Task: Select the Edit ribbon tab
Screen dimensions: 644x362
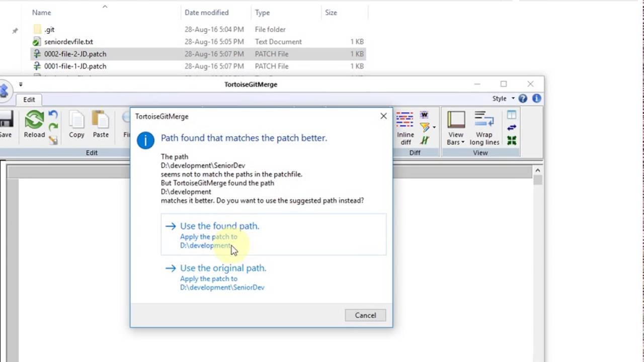Action: [29, 100]
